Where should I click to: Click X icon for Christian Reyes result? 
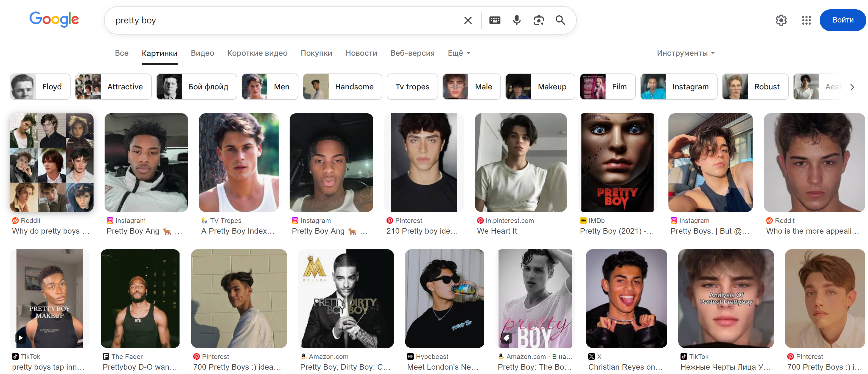pos(591,356)
